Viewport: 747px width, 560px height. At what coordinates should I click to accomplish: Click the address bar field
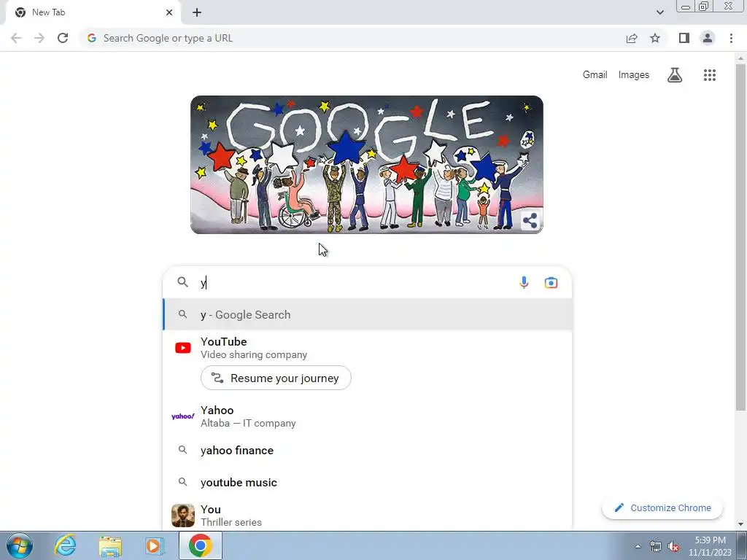coord(352,38)
